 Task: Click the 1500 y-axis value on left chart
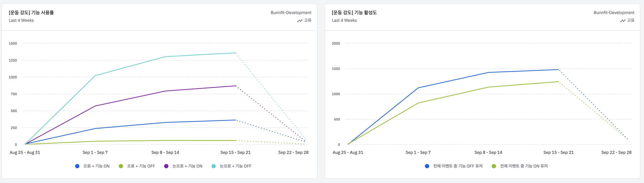[x=13, y=43]
